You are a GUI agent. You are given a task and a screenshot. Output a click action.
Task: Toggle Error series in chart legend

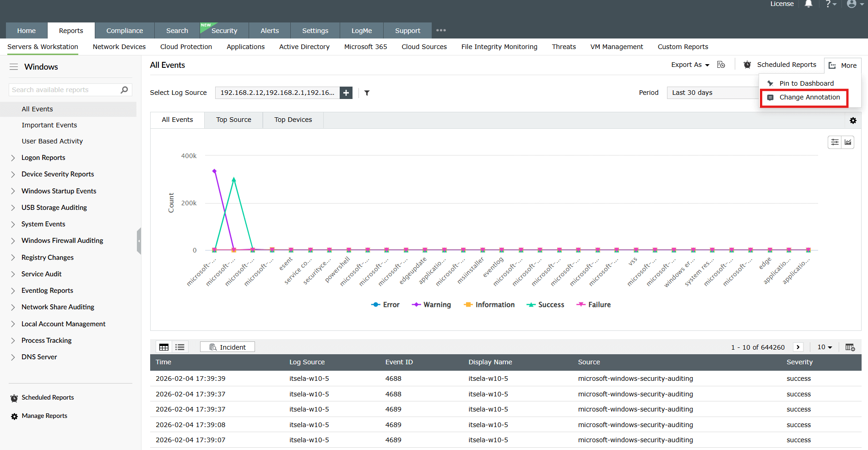click(385, 305)
